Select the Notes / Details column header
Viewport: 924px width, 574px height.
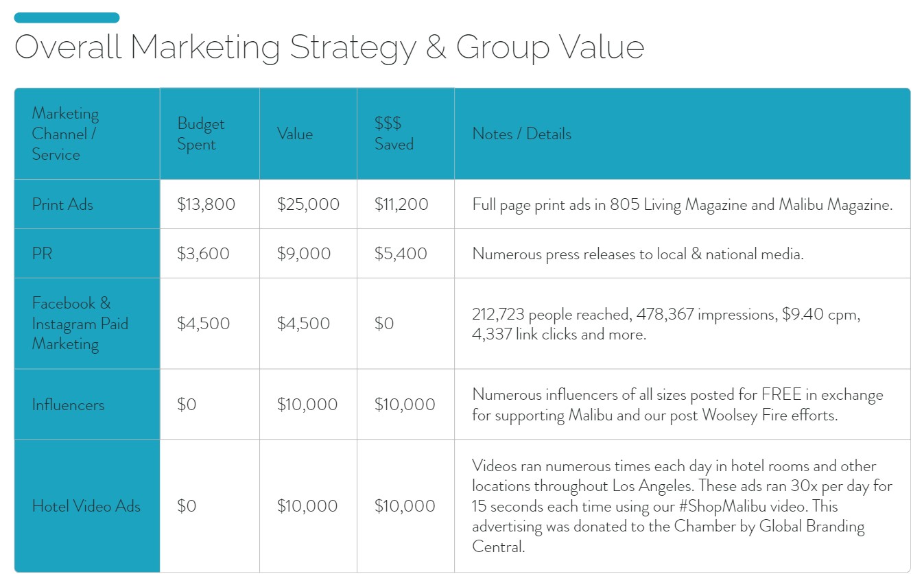683,134
